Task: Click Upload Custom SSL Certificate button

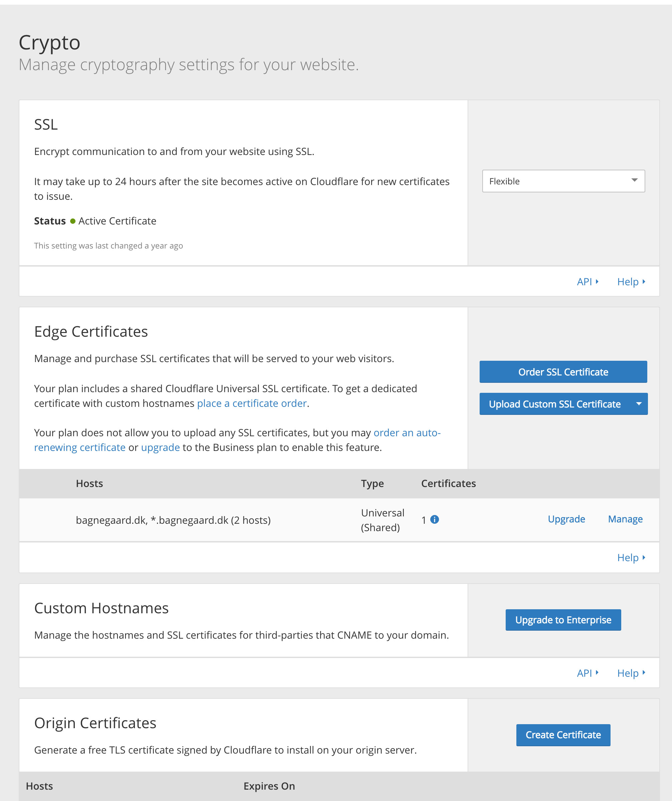Action: [554, 404]
